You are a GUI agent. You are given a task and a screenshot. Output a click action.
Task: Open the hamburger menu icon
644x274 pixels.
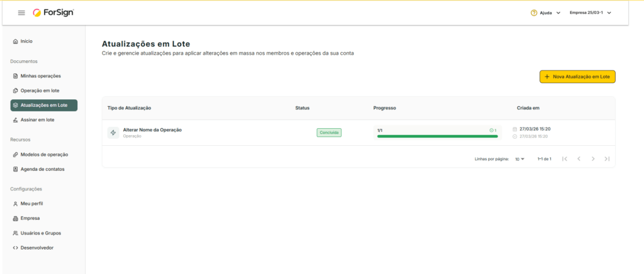21,13
